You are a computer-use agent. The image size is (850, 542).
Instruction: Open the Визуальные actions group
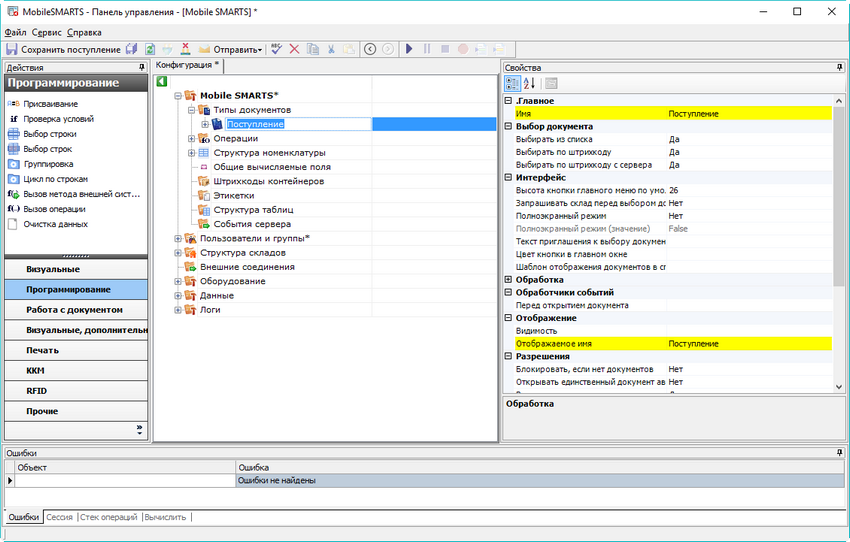76,269
